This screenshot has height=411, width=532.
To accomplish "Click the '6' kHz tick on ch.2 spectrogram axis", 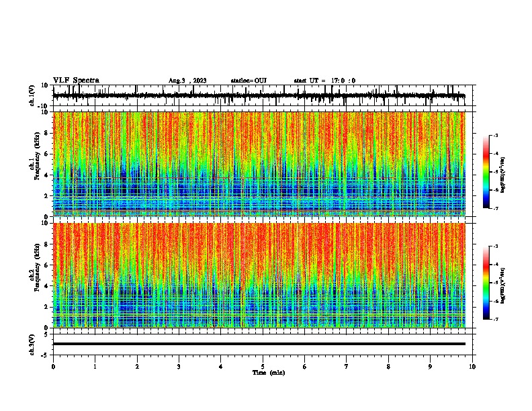I will point(47,265).
